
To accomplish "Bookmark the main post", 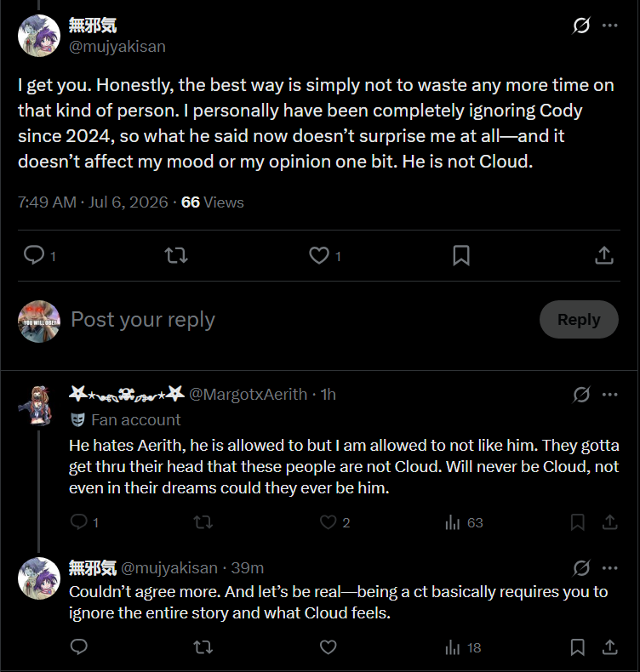I will tap(461, 255).
